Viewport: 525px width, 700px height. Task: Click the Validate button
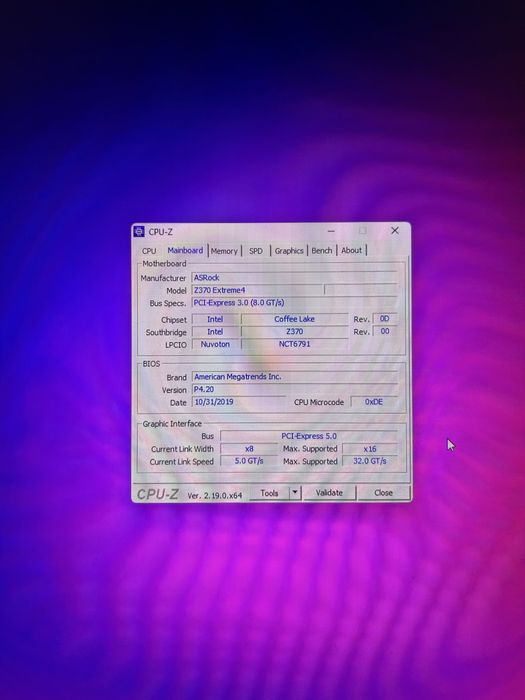[x=329, y=493]
